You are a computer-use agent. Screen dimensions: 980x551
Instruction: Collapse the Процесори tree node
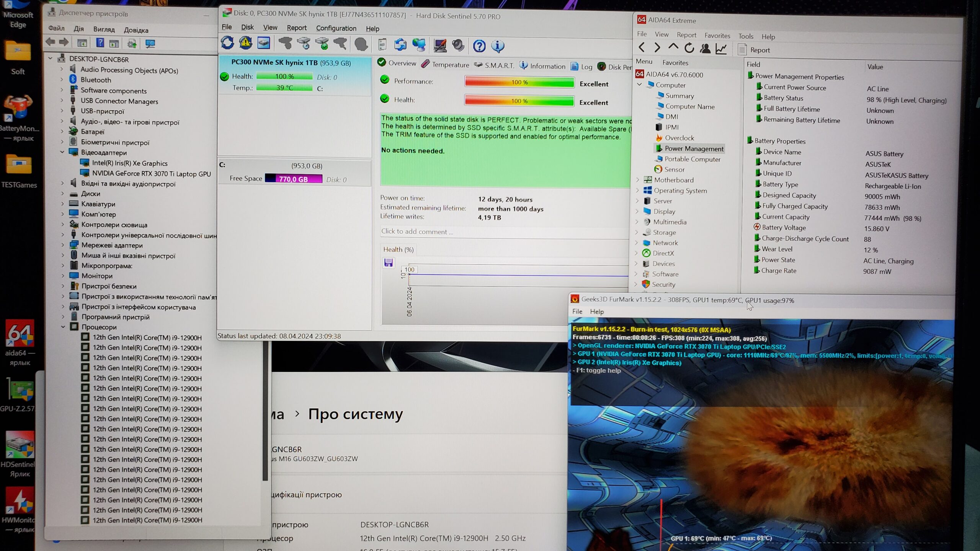click(x=63, y=327)
